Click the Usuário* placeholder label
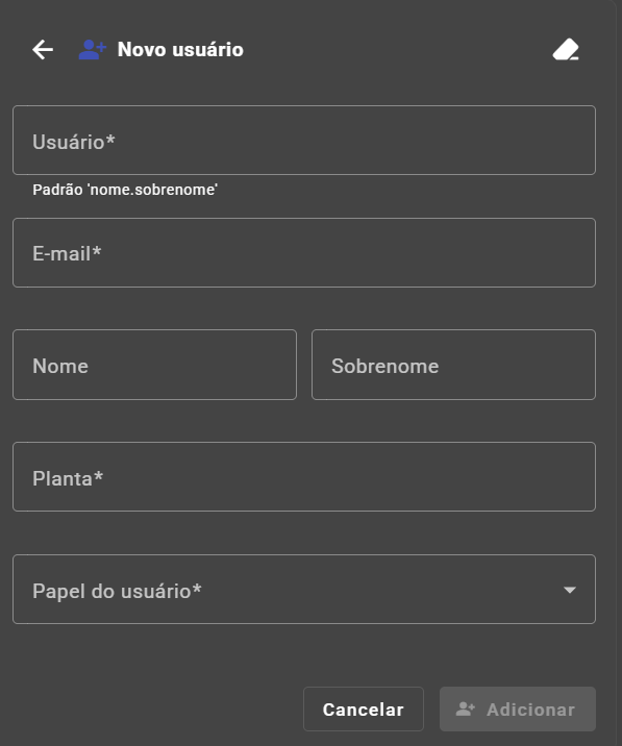 pyautogui.click(x=74, y=142)
